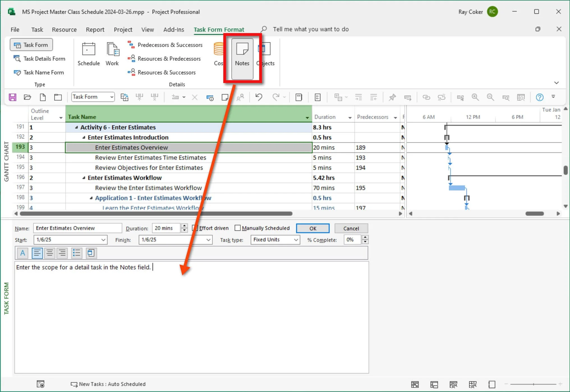Create a new blank project document icon

coord(43,97)
